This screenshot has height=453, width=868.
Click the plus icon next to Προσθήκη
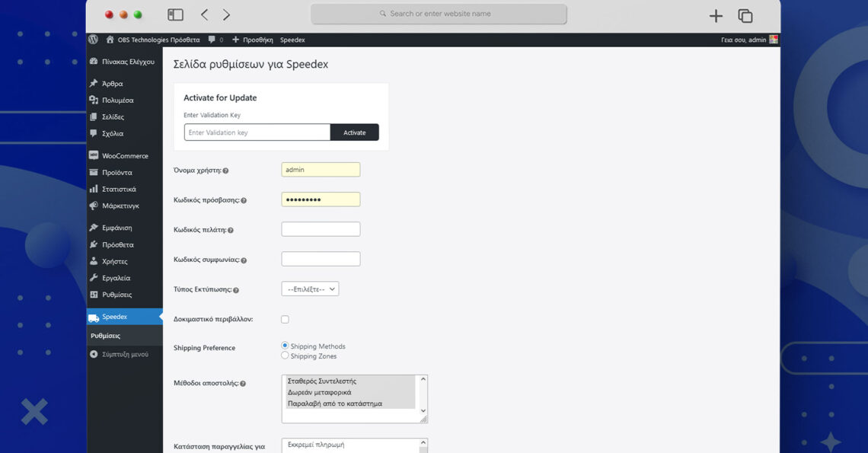tap(235, 40)
